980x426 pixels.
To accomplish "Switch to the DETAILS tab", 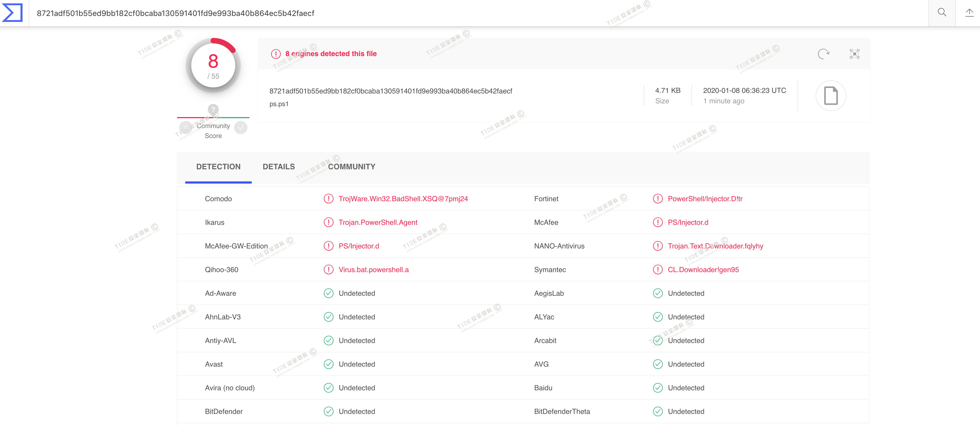I will coord(278,167).
